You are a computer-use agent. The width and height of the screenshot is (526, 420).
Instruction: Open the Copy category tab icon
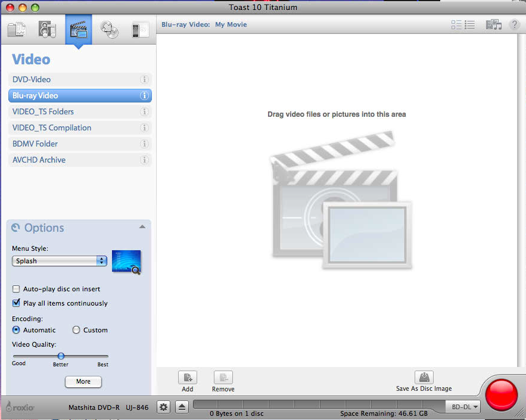point(110,30)
